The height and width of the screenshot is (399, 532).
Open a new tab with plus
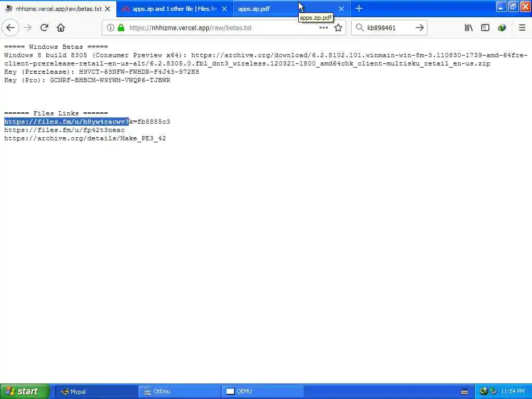tap(359, 8)
